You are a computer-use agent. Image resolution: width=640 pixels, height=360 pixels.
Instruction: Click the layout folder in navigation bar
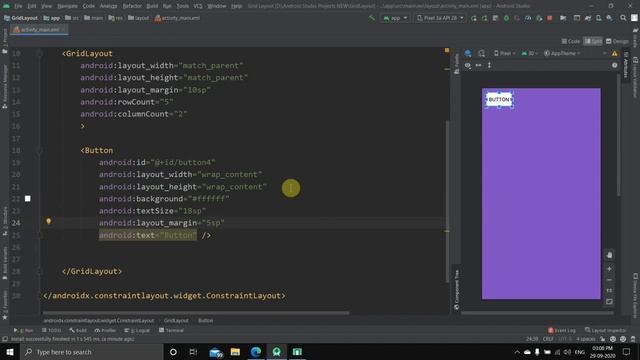point(138,18)
